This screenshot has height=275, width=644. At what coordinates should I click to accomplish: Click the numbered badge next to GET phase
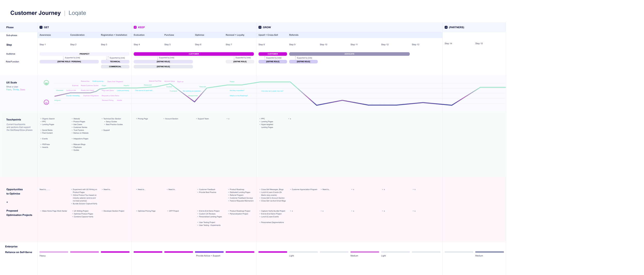[41, 27]
